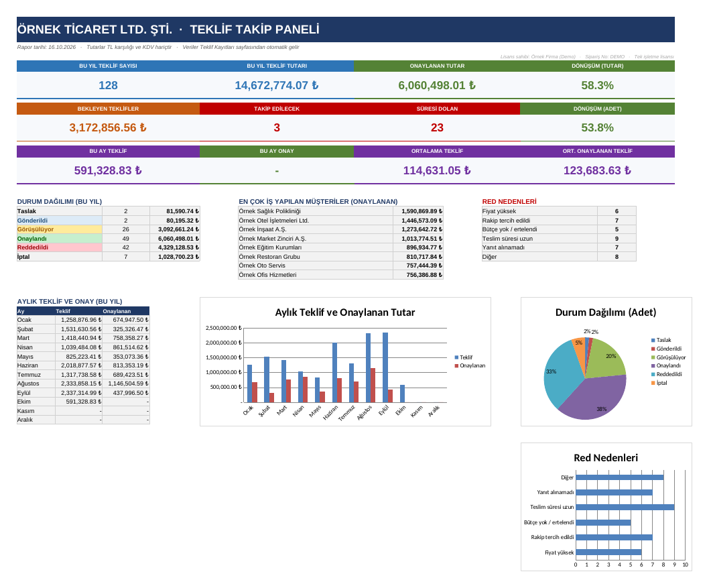Click the blue Teklif legend swatch in the bar chart
Screen dimensions: 709x588
click(456, 357)
